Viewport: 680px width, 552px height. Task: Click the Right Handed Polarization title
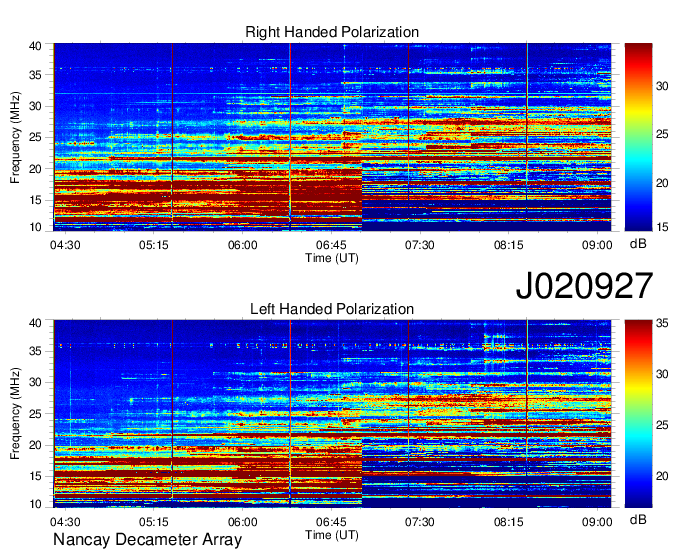click(332, 32)
